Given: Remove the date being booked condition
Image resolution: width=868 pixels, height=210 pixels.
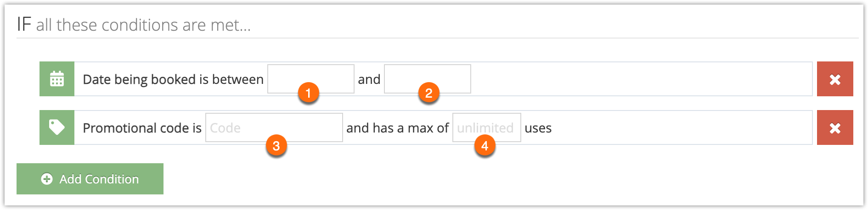Looking at the screenshot, I should (835, 79).
